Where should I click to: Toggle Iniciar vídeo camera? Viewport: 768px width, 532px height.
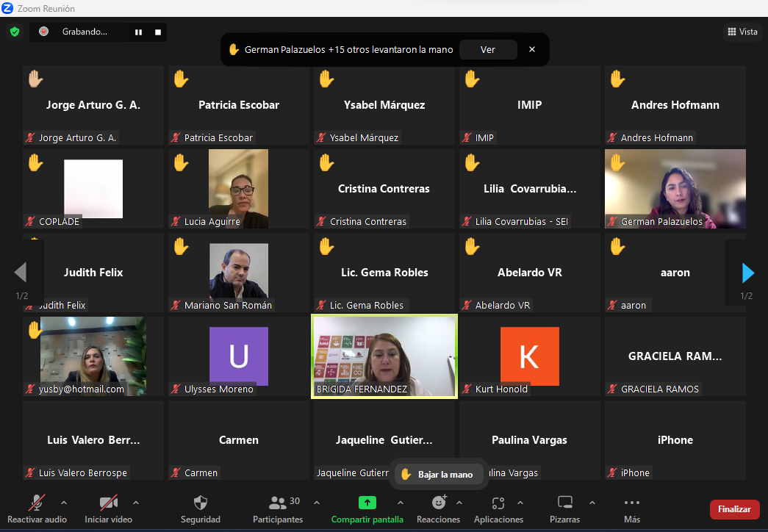[x=108, y=503]
